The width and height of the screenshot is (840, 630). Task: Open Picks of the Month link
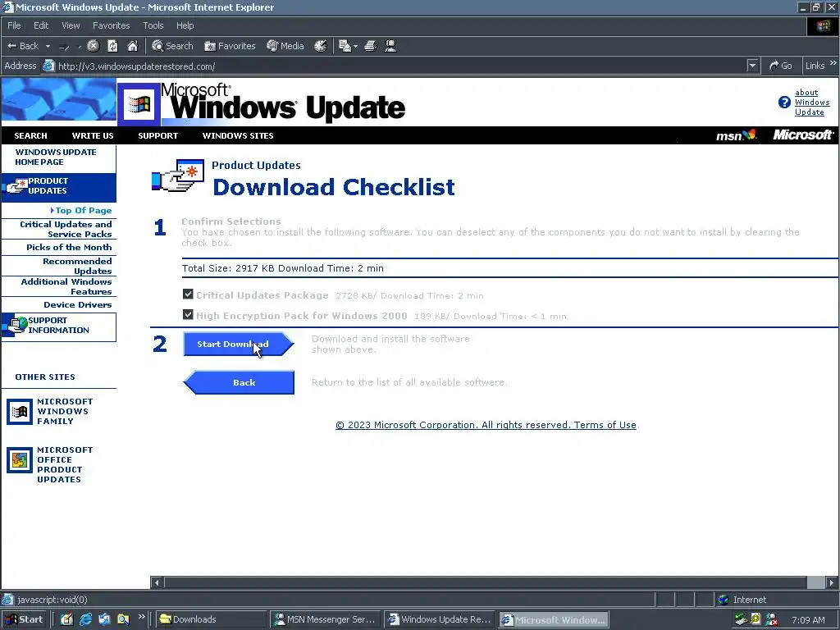tap(69, 247)
